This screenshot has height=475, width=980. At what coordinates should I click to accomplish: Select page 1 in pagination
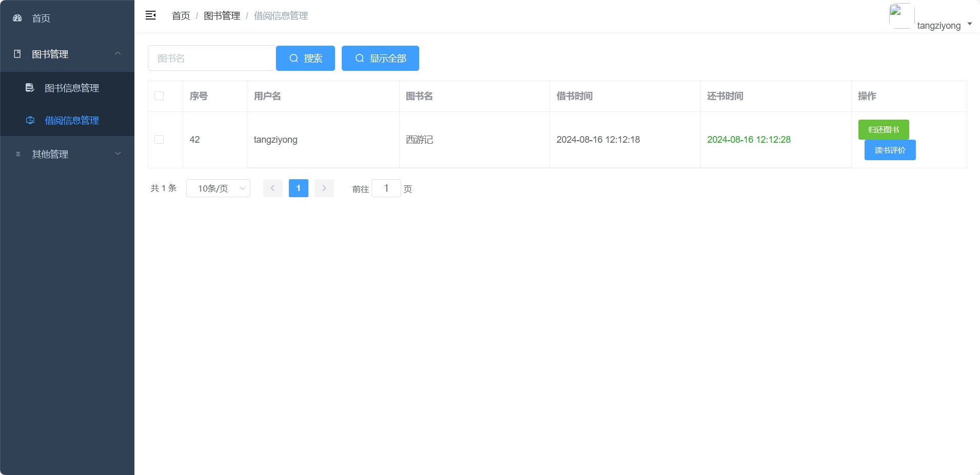(299, 188)
